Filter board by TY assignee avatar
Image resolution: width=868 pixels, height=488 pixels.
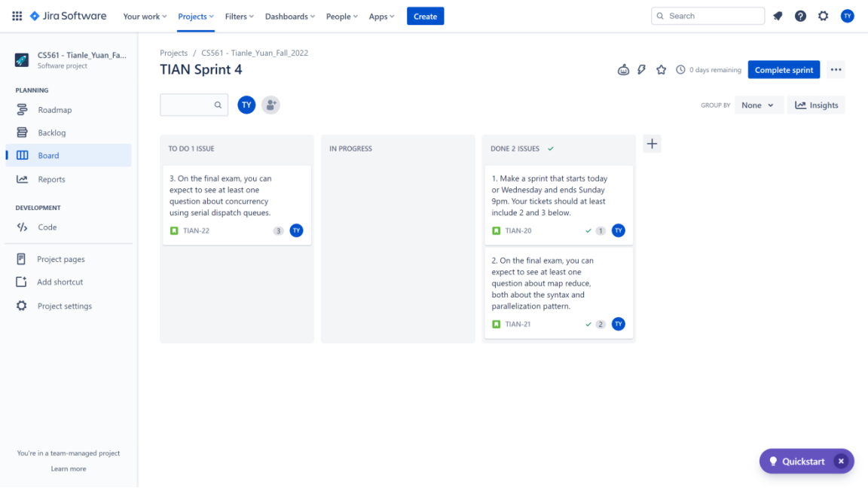tap(246, 105)
